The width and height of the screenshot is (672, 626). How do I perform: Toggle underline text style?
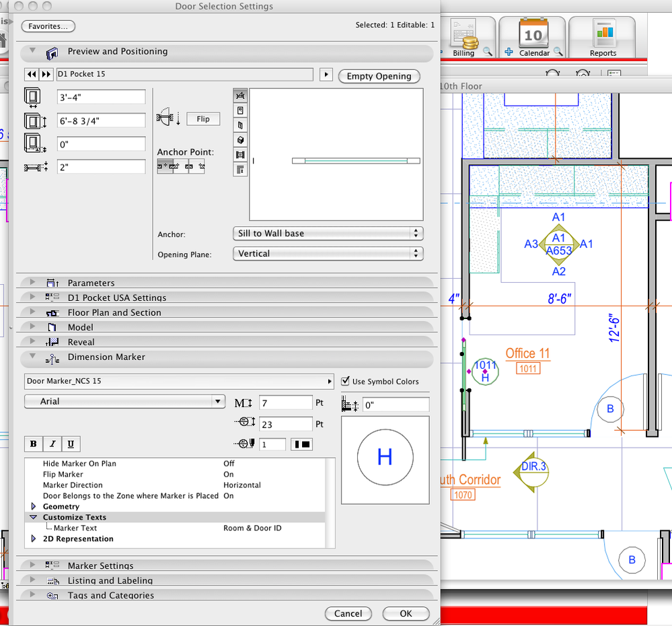pos(71,444)
